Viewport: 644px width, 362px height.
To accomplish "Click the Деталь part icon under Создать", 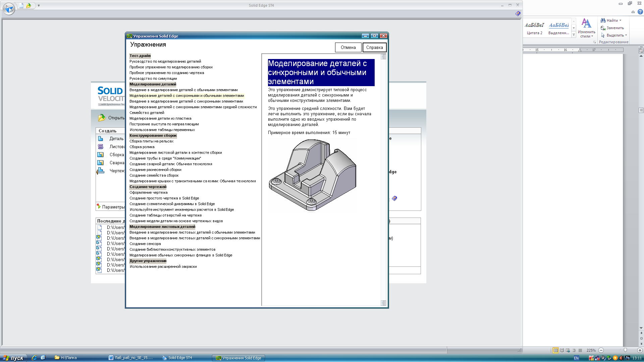I will click(x=101, y=138).
